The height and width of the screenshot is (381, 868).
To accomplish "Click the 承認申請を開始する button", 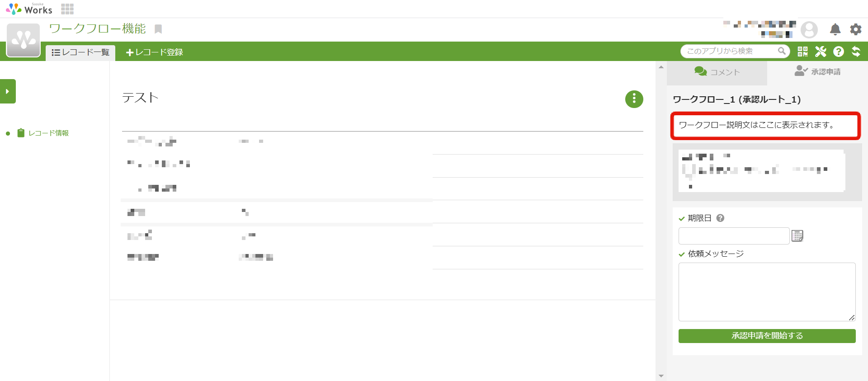I will tap(767, 336).
